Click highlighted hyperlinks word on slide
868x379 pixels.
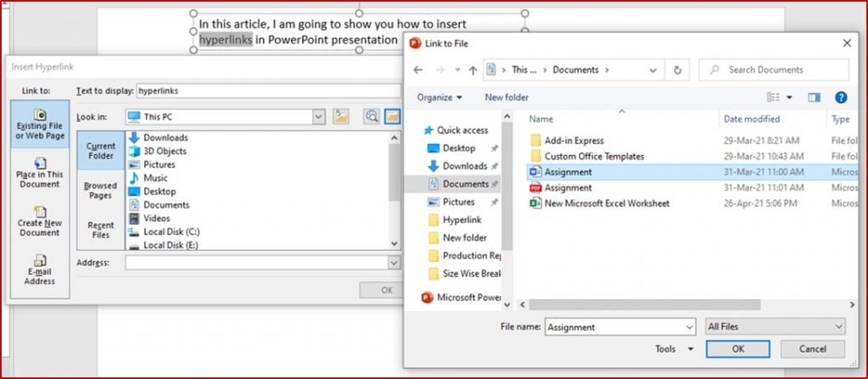(x=225, y=40)
